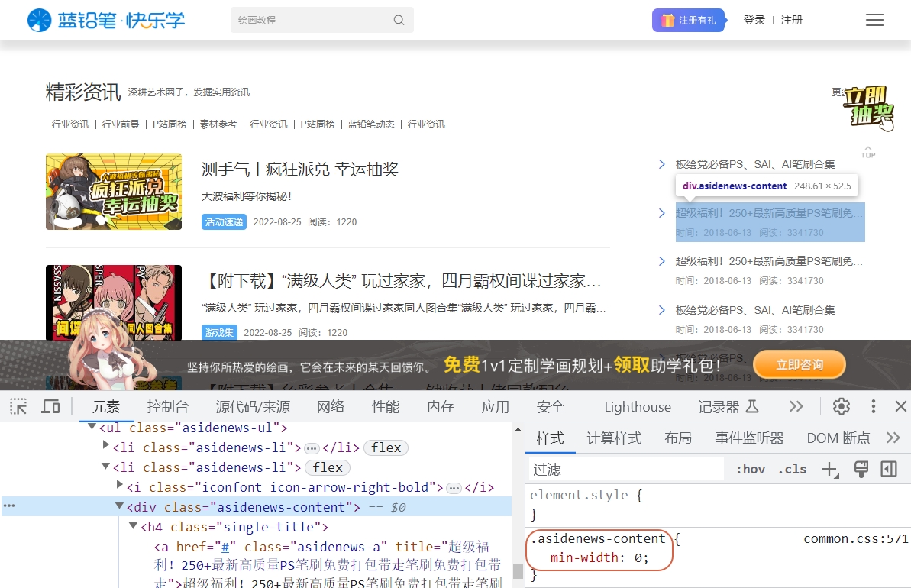Click the 蓝铅笔 site logo

click(x=106, y=21)
